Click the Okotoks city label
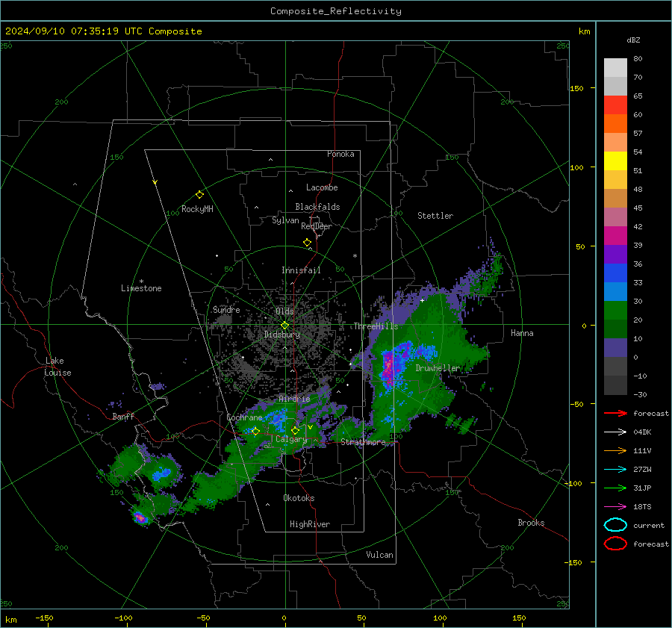The height and width of the screenshot is (628, 672). click(x=299, y=498)
